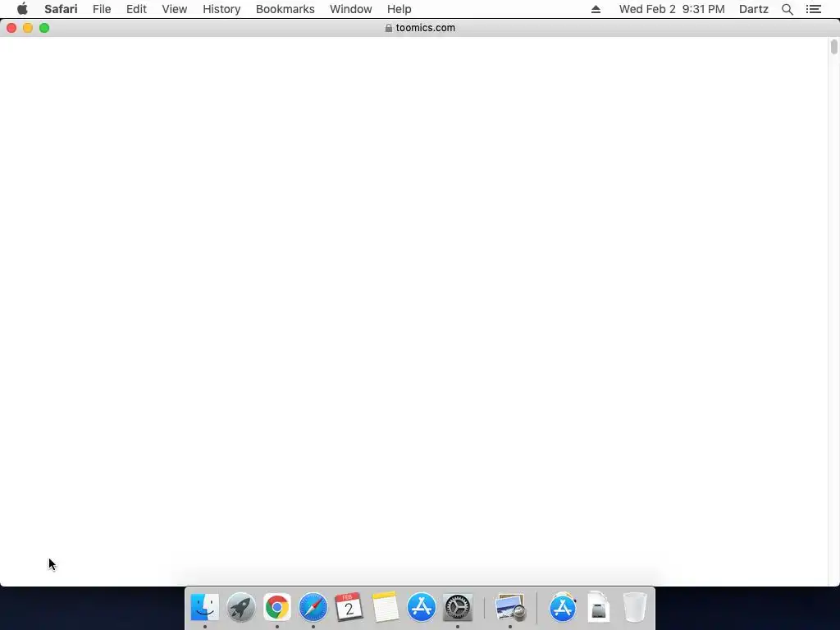This screenshot has height=630, width=840.
Task: Open the File menu
Action: tap(101, 9)
